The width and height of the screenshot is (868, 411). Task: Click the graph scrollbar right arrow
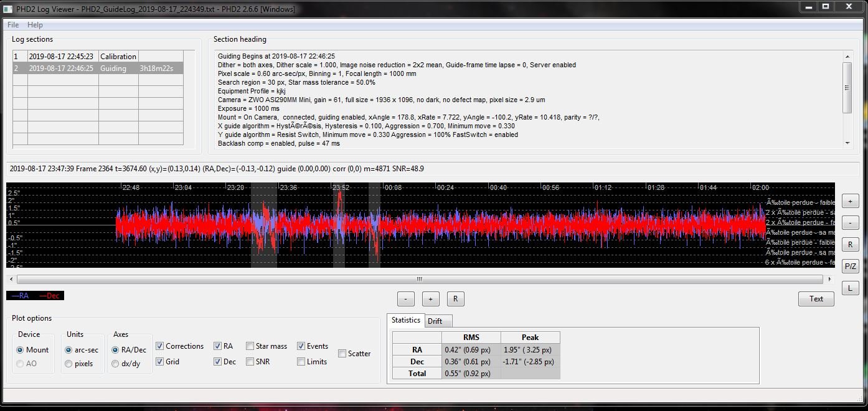tap(829, 279)
